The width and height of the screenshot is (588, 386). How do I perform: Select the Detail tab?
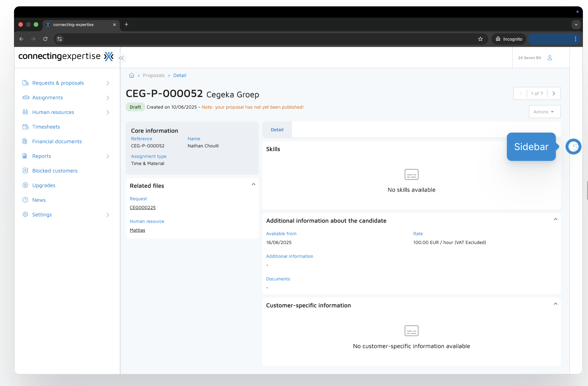pos(277,130)
